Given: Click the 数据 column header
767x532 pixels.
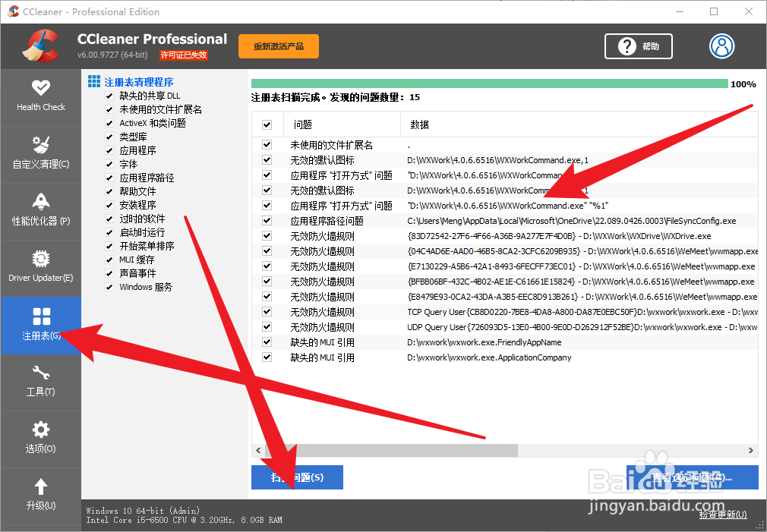Looking at the screenshot, I should coord(579,124).
